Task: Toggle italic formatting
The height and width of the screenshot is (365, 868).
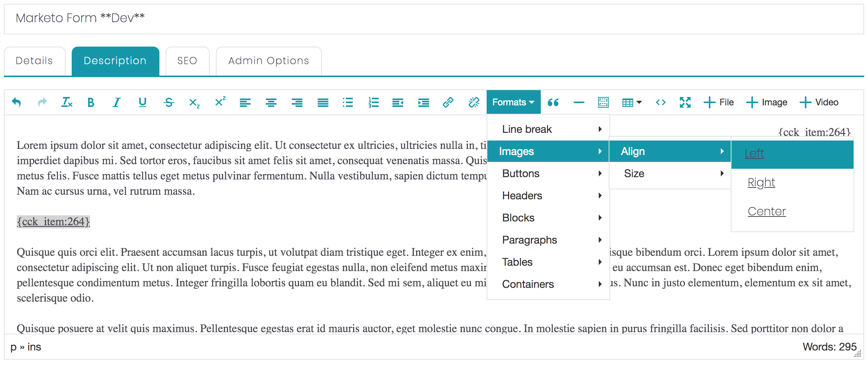Action: [117, 102]
